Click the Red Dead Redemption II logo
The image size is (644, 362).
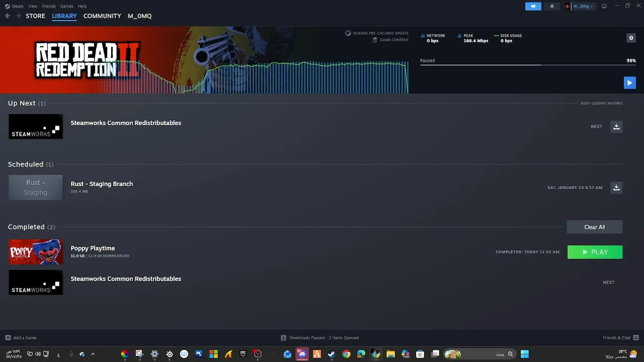87,60
